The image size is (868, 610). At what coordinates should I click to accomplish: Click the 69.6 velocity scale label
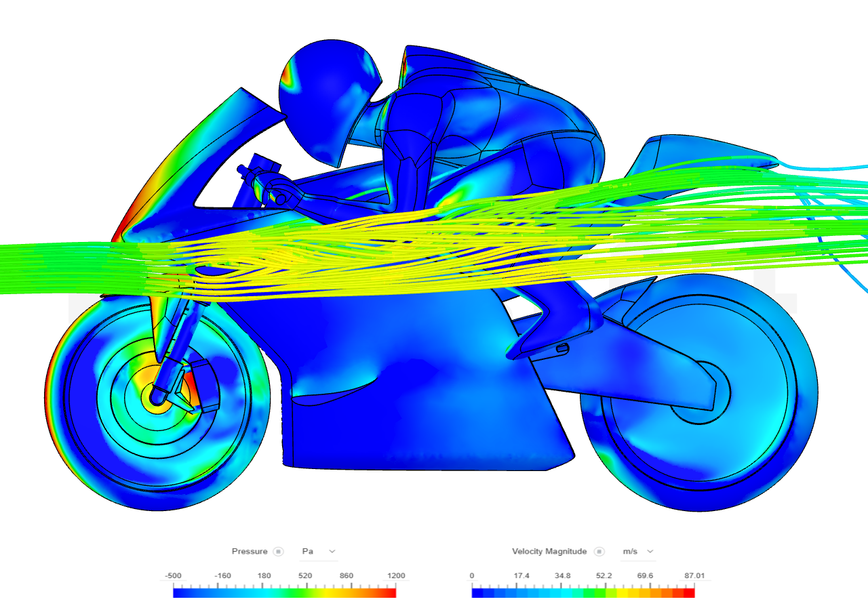[646, 575]
